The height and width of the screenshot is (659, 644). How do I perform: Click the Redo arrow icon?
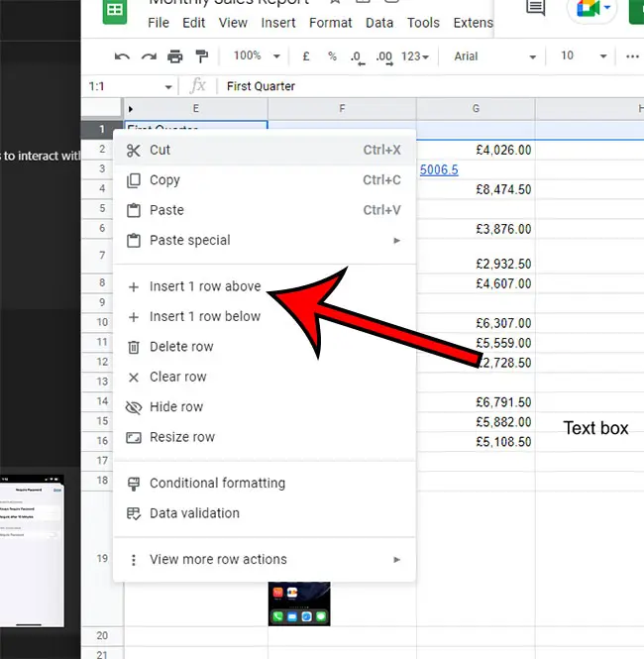[x=150, y=56]
